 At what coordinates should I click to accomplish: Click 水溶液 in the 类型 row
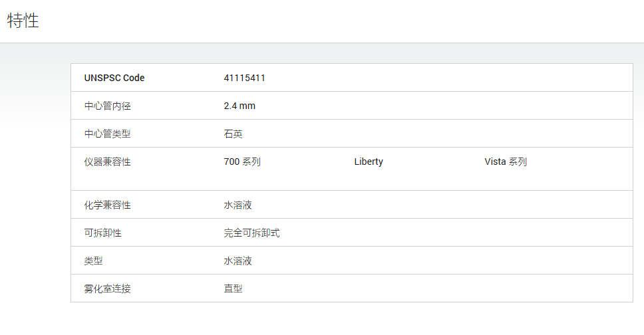(x=238, y=261)
